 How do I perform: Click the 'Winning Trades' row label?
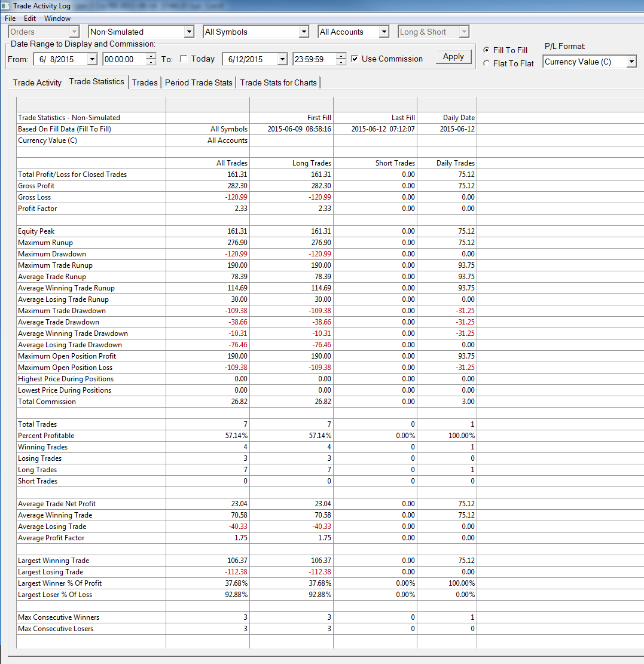tap(43, 447)
